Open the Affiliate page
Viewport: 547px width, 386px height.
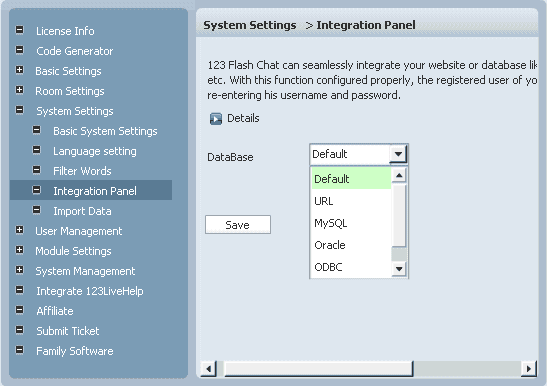[55, 311]
